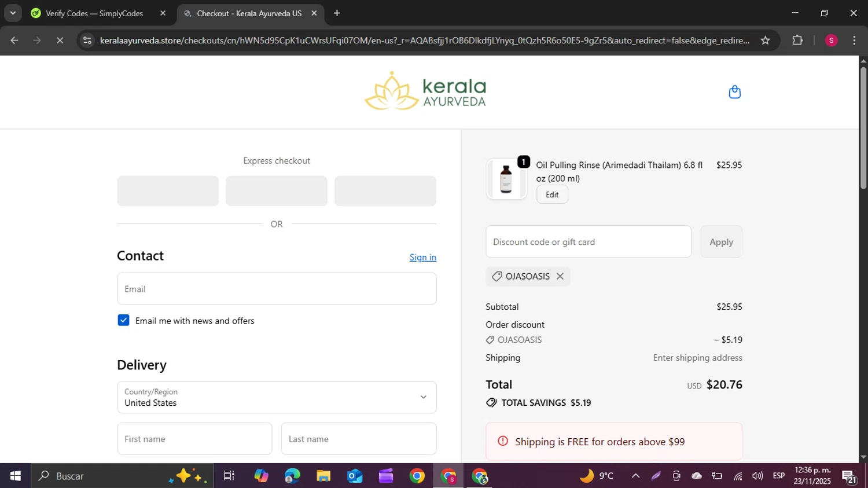Go back to previous page
868x488 pixels.
pyautogui.click(x=14, y=41)
